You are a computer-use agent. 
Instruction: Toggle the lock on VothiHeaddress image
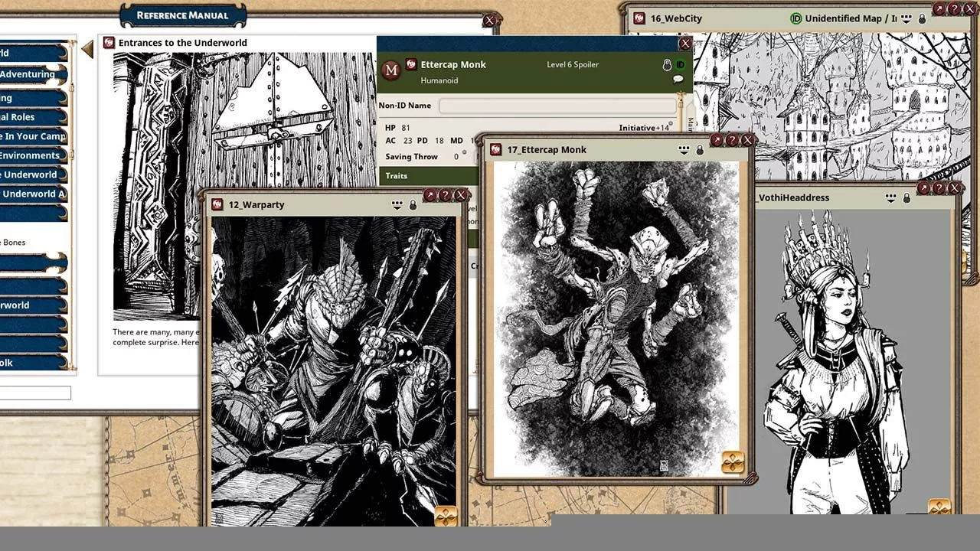(906, 197)
